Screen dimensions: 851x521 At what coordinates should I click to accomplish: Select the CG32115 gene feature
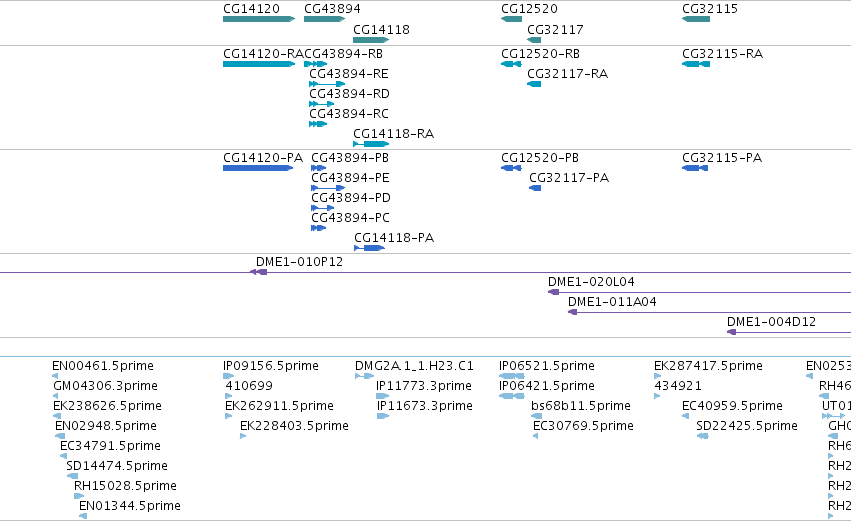[x=696, y=19]
